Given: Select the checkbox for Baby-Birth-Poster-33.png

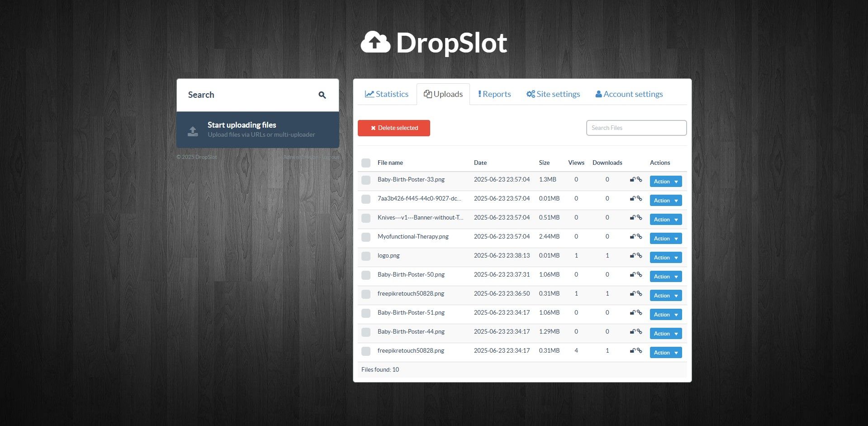Looking at the screenshot, I should [366, 180].
